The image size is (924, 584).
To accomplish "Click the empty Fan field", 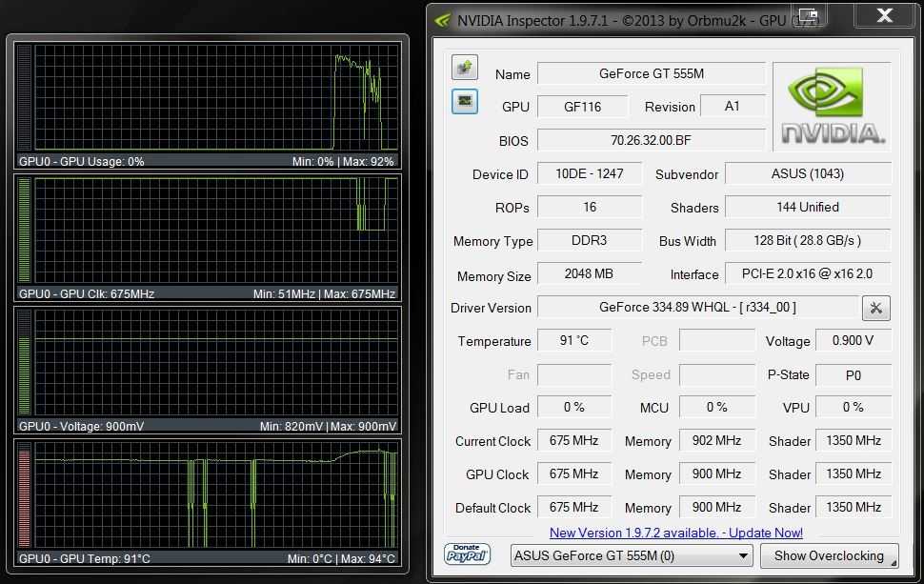I will click(574, 374).
